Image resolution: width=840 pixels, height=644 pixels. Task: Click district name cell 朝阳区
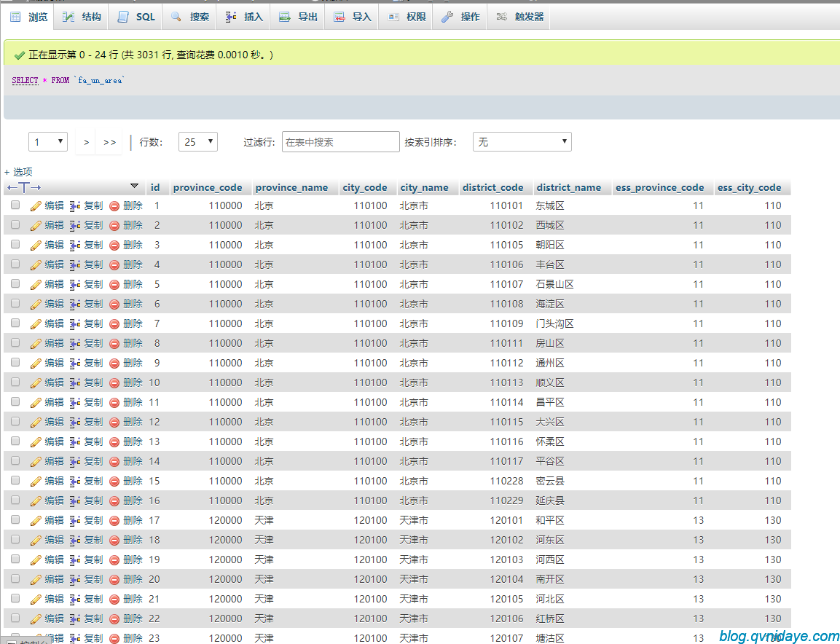click(x=549, y=245)
